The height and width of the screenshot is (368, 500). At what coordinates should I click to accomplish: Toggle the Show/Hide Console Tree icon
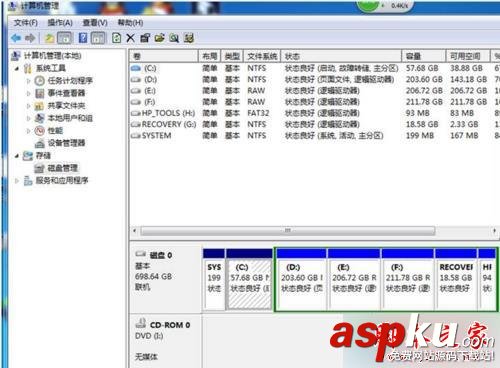[x=65, y=38]
